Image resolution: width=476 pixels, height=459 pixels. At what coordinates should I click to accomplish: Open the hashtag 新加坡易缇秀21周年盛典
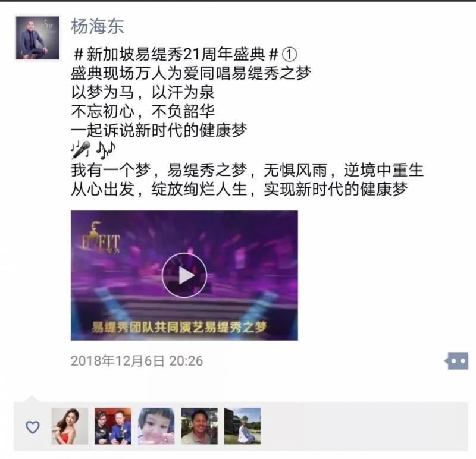point(176,54)
